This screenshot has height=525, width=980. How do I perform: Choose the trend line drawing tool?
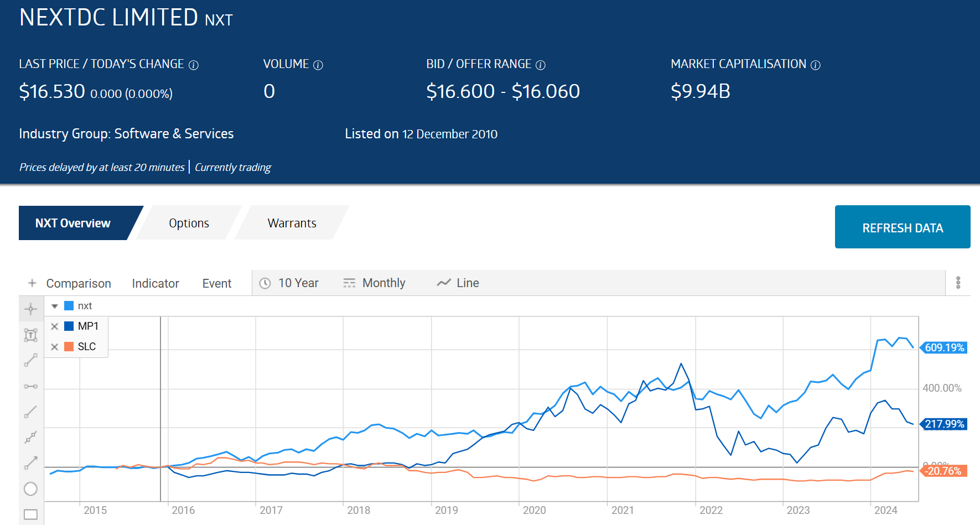tap(31, 360)
